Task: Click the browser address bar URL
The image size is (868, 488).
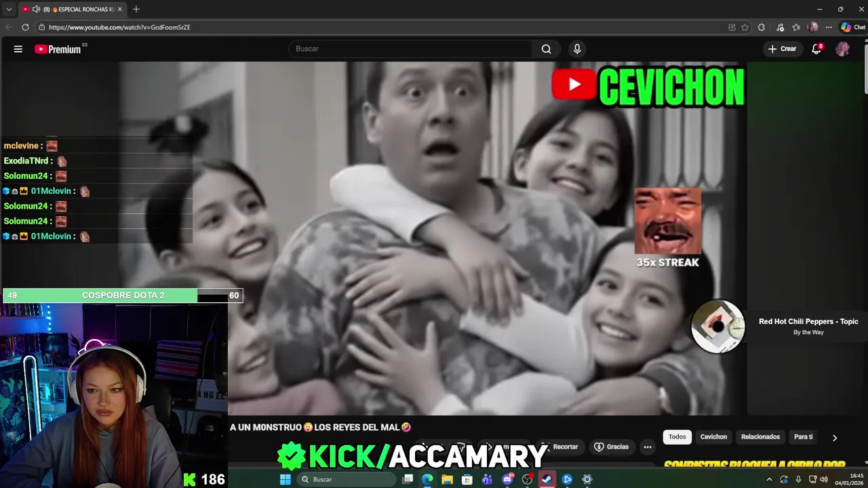Action: [x=119, y=27]
